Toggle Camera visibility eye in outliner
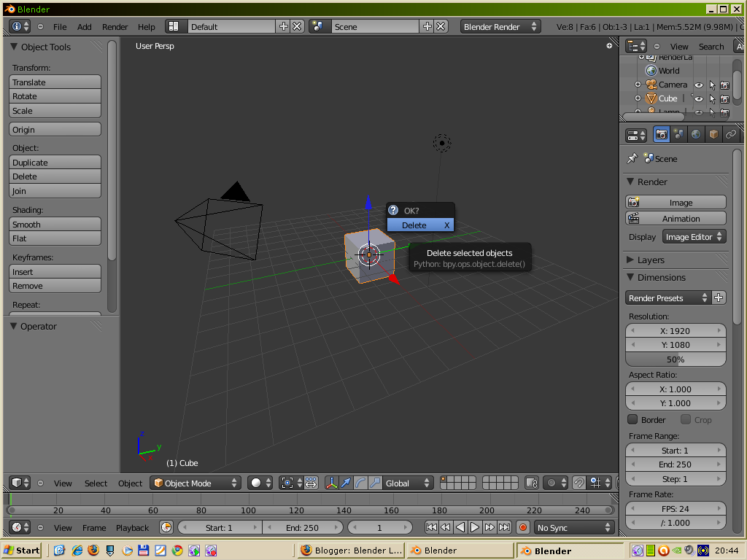This screenshot has height=560, width=747. [x=698, y=85]
